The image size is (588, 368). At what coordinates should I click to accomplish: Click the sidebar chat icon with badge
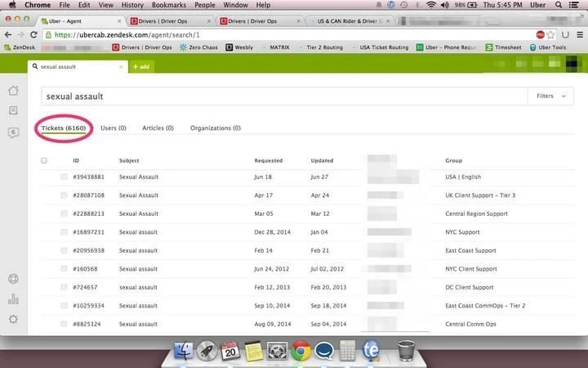pos(13,132)
